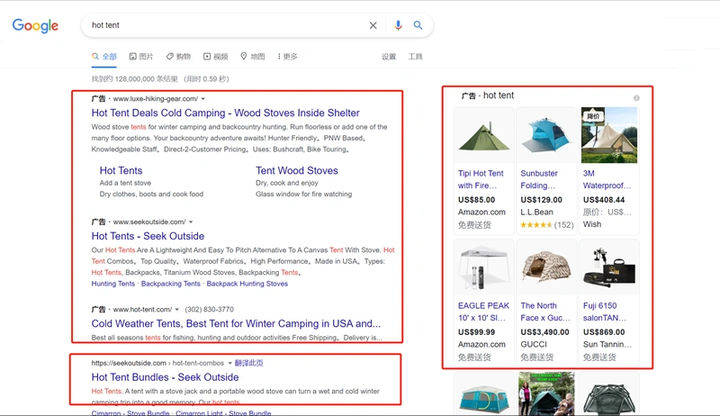Open the 'Hunting Tents' sitelink

pyautogui.click(x=113, y=284)
